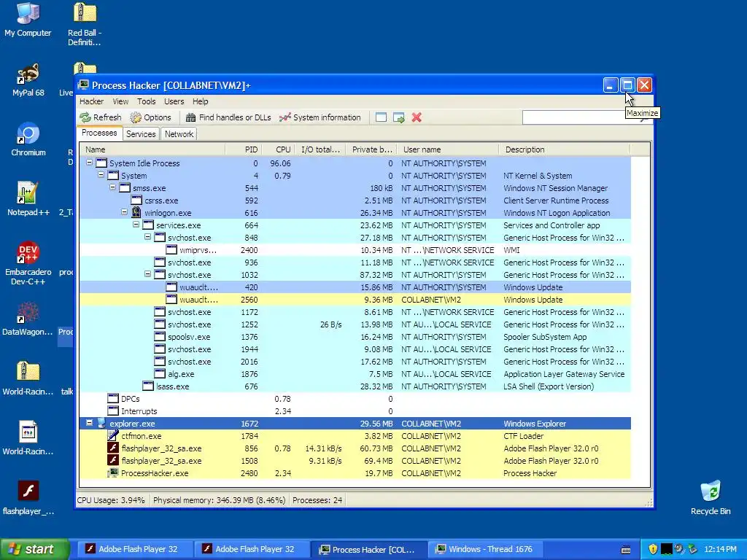747x560 pixels.
Task: Click the Start button
Action: coord(34,549)
